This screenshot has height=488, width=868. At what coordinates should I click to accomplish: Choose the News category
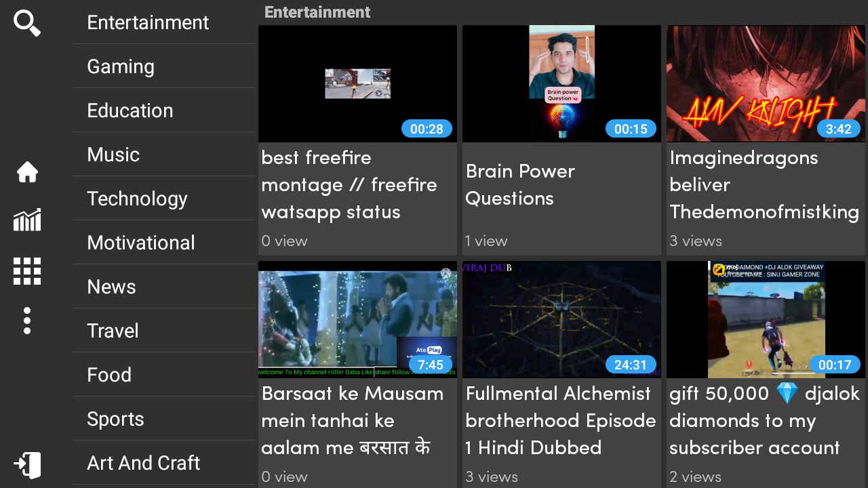tap(164, 287)
